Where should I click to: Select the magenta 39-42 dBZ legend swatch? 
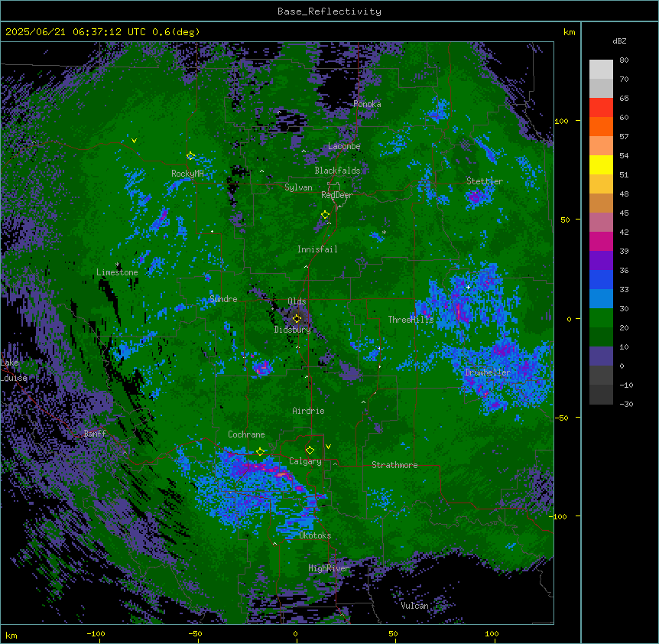tap(601, 241)
